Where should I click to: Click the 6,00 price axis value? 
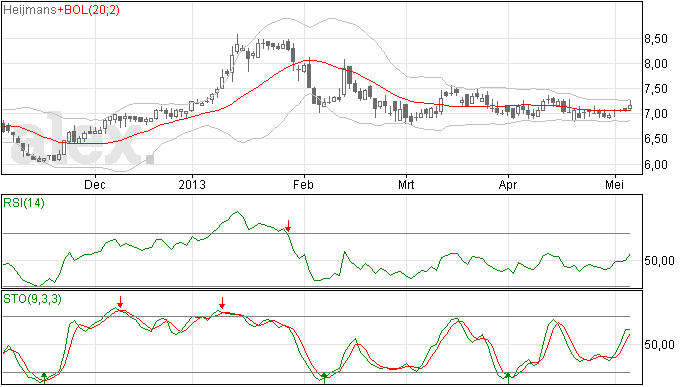point(656,165)
